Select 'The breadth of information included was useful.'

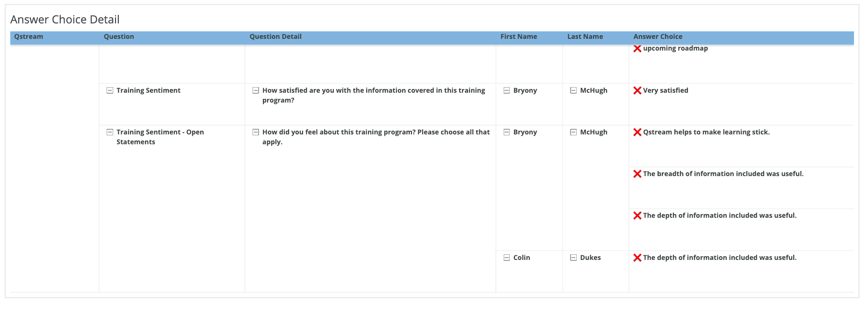click(x=723, y=174)
